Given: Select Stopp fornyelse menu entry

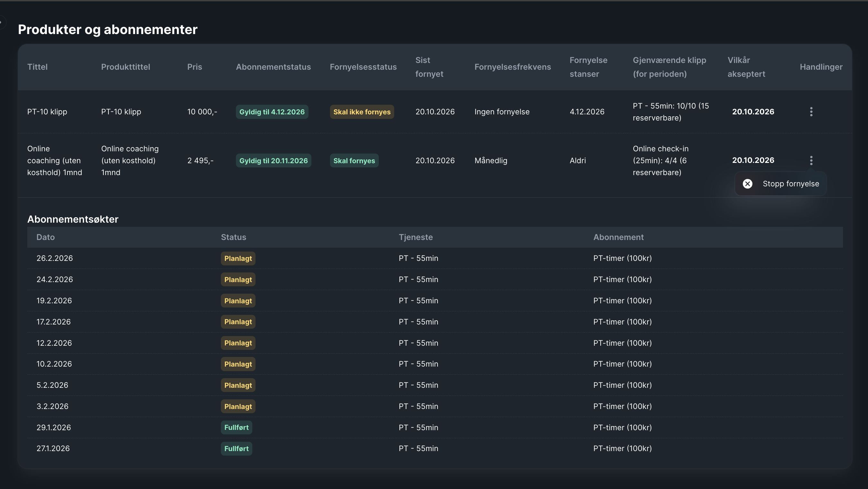Looking at the screenshot, I should pyautogui.click(x=780, y=184).
